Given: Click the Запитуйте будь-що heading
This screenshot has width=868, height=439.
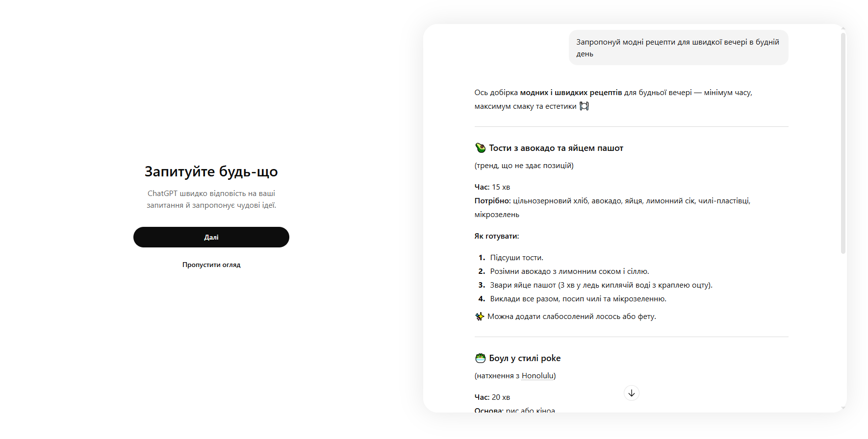Looking at the screenshot, I should (211, 171).
